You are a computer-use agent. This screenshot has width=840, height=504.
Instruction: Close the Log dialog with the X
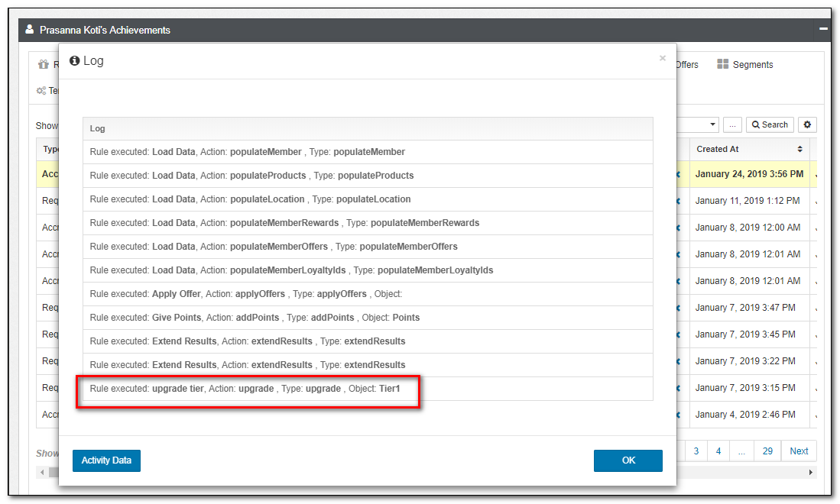[662, 58]
